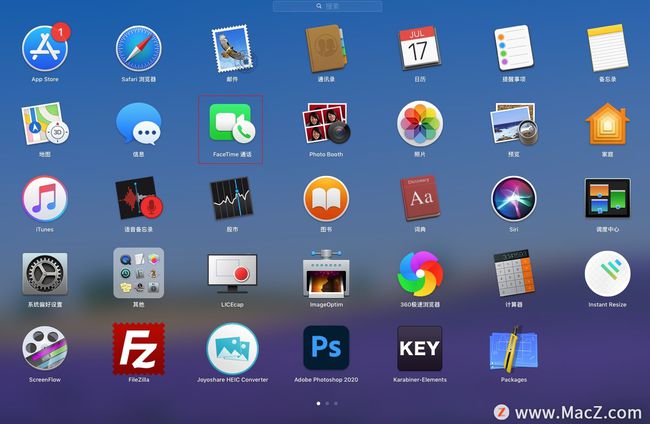
Task: Launch LICEcap screen recorder
Action: click(232, 274)
